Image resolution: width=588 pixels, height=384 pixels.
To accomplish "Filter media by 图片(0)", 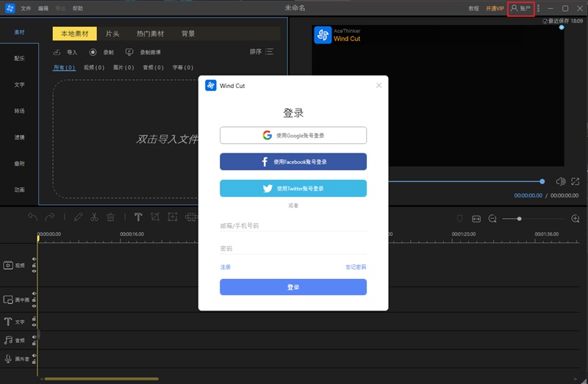I will point(123,68).
